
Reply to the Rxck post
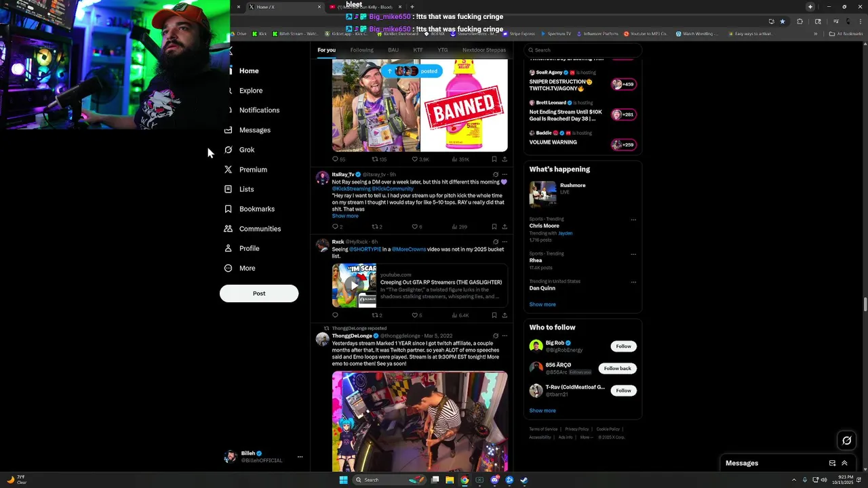335,315
